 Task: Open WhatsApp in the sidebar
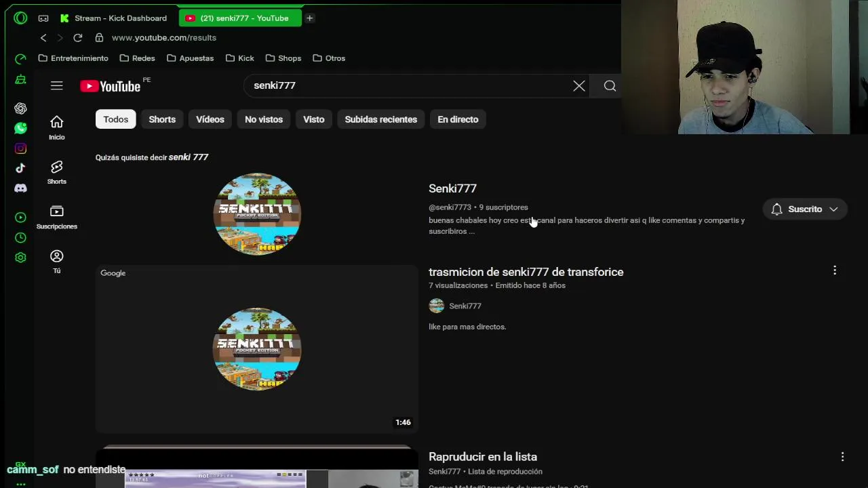20,128
